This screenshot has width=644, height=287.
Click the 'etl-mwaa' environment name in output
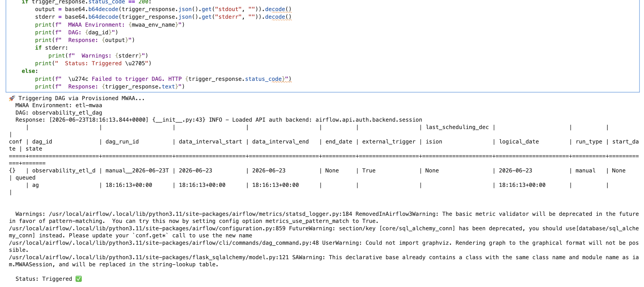coord(89,105)
